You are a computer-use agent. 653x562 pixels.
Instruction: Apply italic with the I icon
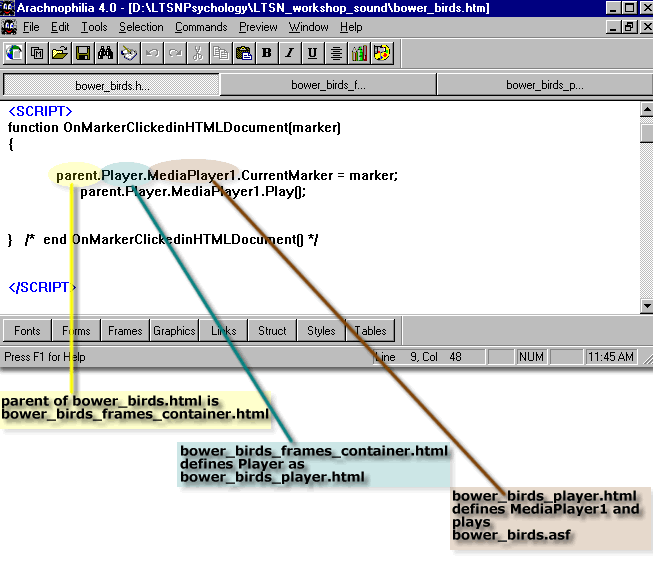(290, 52)
